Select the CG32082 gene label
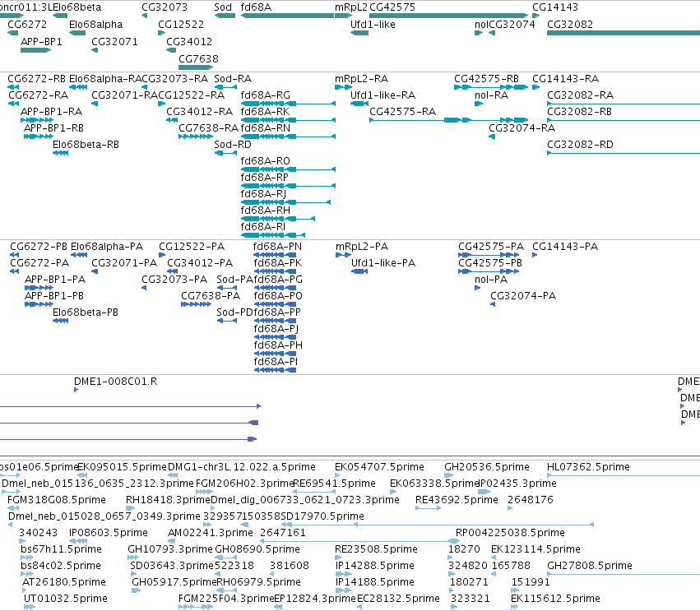 tap(570, 25)
